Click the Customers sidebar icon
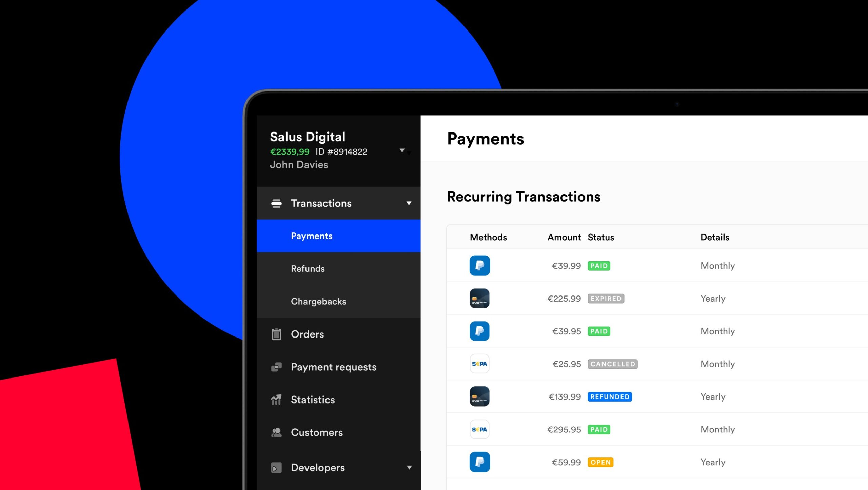This screenshot has width=868, height=490. (275, 432)
